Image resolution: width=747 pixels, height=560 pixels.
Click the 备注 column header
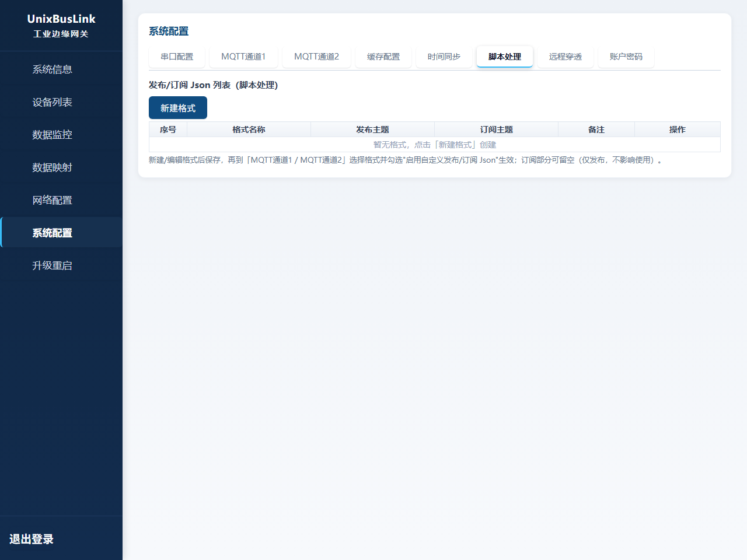click(596, 129)
